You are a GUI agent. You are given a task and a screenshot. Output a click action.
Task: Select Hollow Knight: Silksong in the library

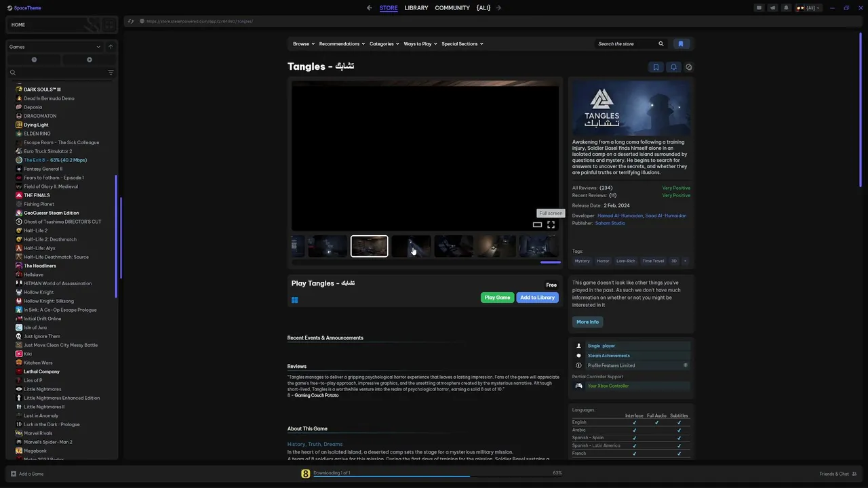pos(49,301)
